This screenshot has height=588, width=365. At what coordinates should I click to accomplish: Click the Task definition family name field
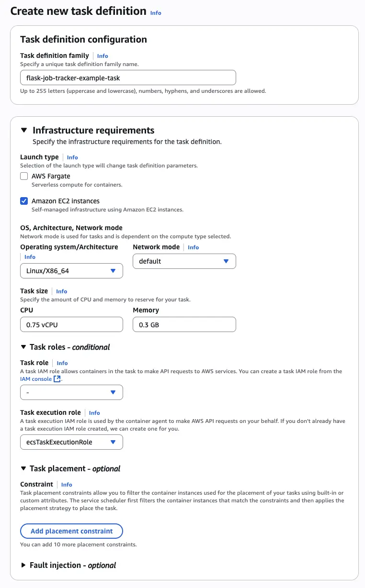coord(128,78)
